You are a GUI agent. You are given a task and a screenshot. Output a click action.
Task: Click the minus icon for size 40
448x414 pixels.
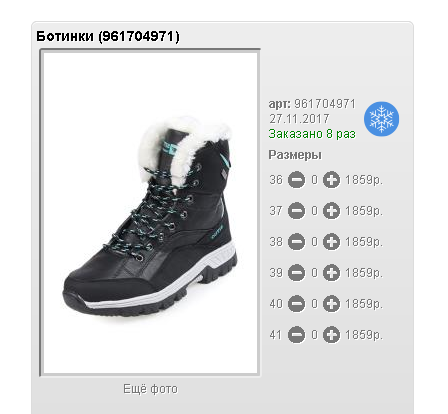click(x=296, y=304)
